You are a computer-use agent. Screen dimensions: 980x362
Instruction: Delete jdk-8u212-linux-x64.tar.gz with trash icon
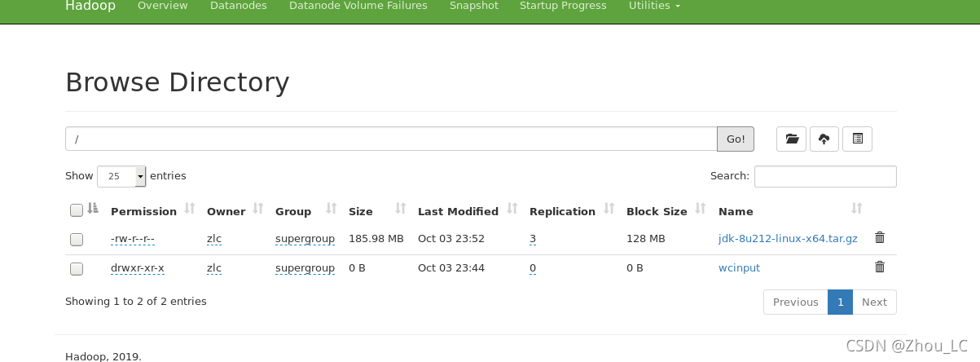point(880,238)
